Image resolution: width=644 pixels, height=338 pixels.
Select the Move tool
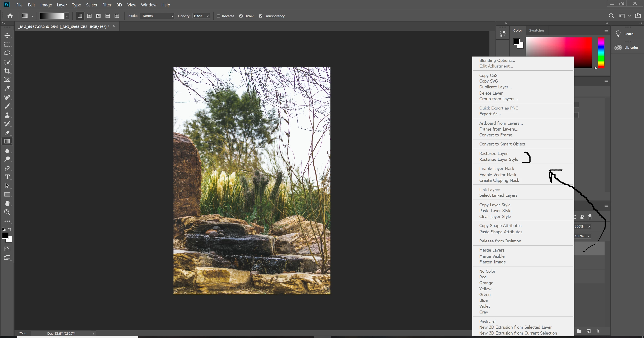point(7,35)
